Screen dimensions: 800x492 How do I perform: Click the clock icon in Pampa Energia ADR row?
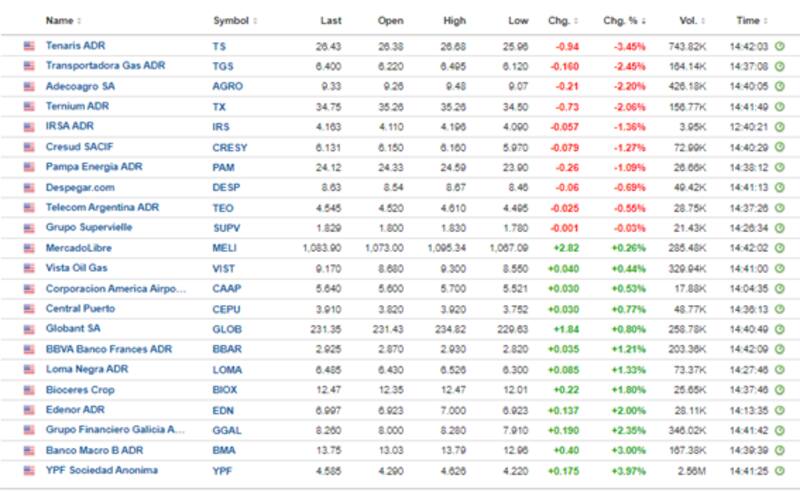[780, 167]
